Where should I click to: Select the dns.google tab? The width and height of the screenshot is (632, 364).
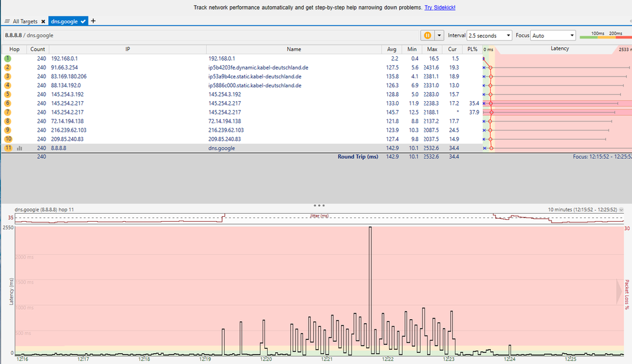[x=64, y=21]
